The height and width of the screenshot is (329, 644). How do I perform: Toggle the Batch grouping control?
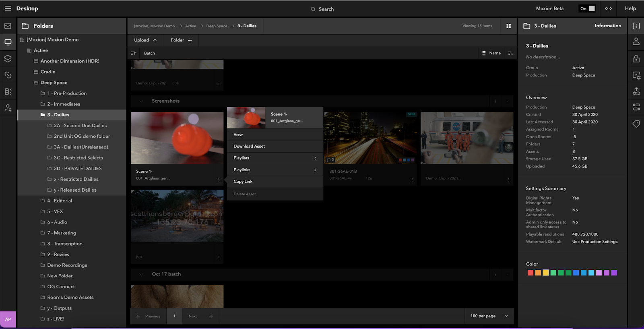[149, 53]
